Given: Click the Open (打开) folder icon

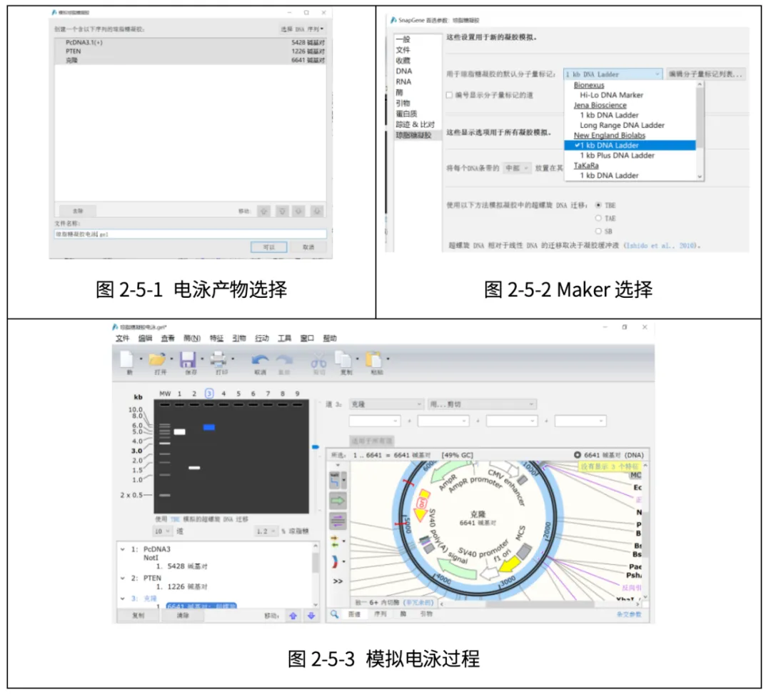Looking at the screenshot, I should click(157, 359).
